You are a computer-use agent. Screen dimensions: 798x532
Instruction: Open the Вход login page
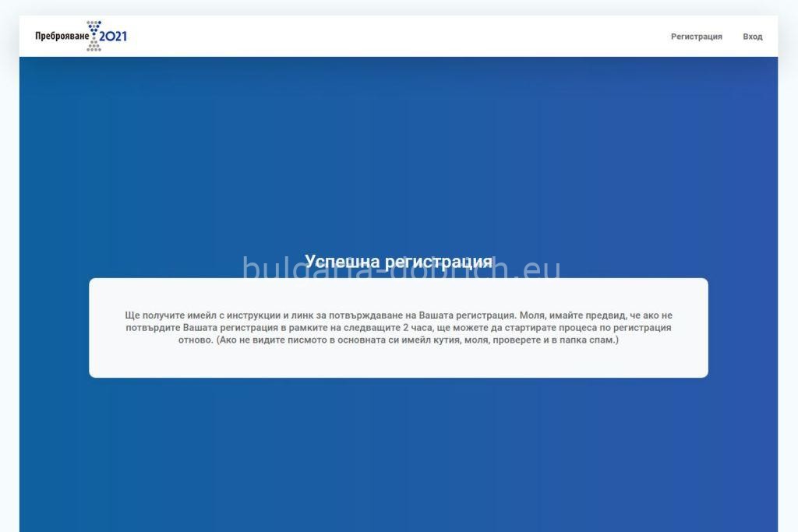point(752,37)
